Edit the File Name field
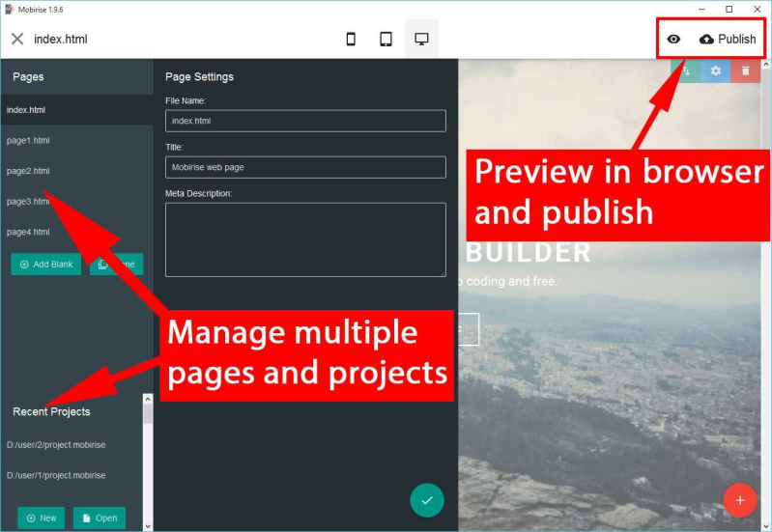Image resolution: width=772 pixels, height=532 pixels. pyautogui.click(x=305, y=121)
